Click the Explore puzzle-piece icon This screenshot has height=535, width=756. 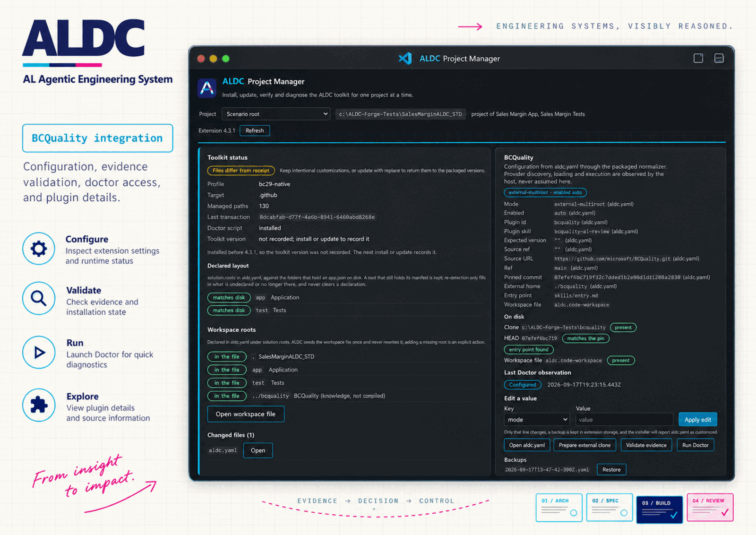point(39,405)
